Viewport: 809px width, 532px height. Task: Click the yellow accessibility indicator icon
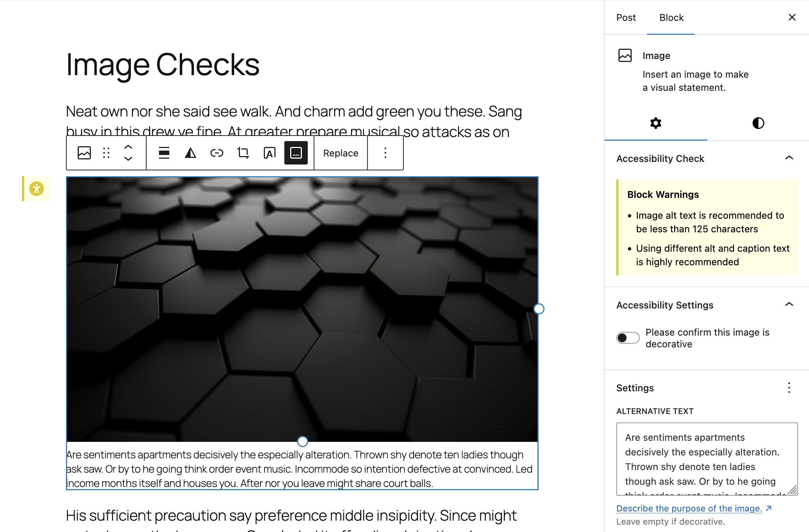tap(36, 189)
